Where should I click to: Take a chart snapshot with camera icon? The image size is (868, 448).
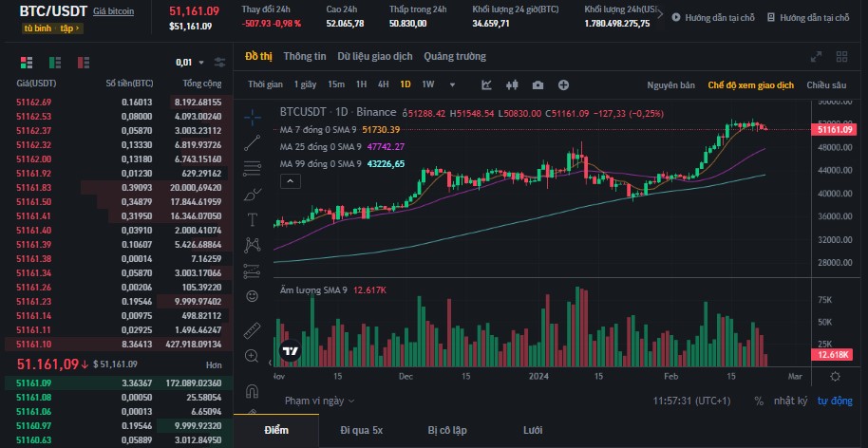tap(538, 85)
